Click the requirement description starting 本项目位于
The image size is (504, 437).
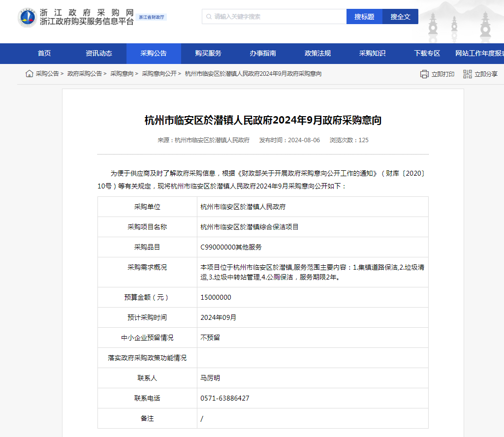(x=313, y=272)
